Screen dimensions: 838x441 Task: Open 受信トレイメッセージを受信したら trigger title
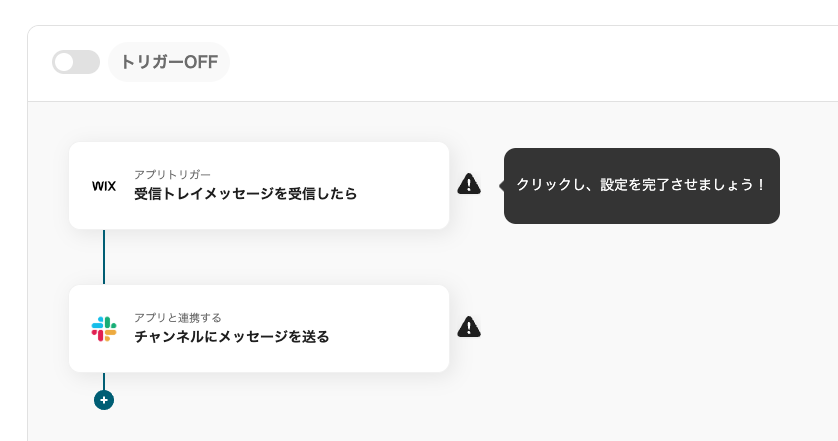[245, 194]
